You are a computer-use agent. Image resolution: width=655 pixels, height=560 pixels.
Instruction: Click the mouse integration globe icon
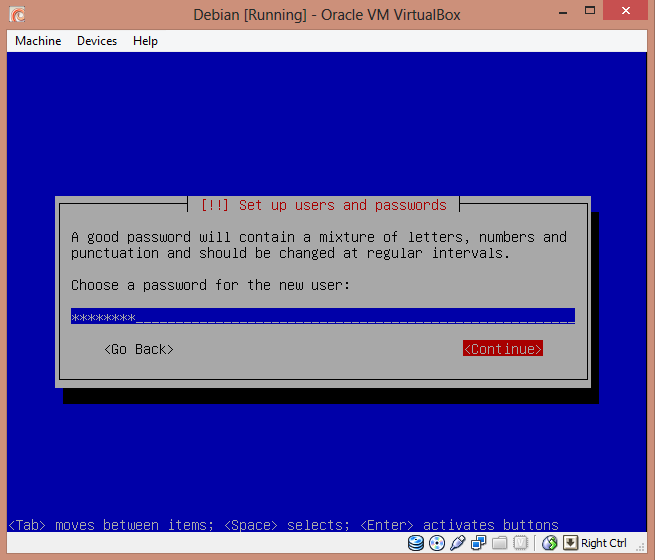(x=550, y=543)
